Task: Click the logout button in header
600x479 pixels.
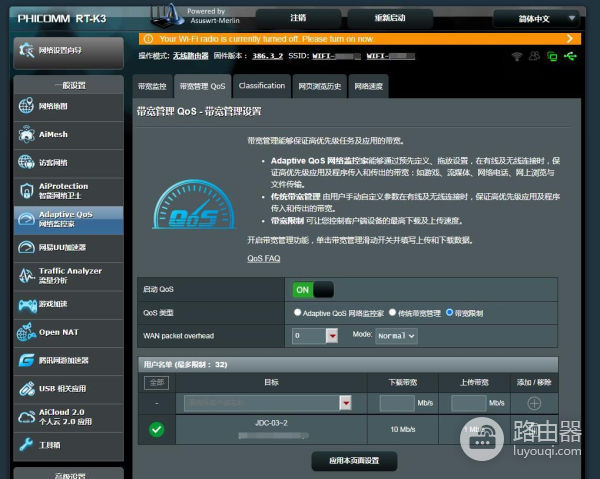Action: pyautogui.click(x=298, y=18)
